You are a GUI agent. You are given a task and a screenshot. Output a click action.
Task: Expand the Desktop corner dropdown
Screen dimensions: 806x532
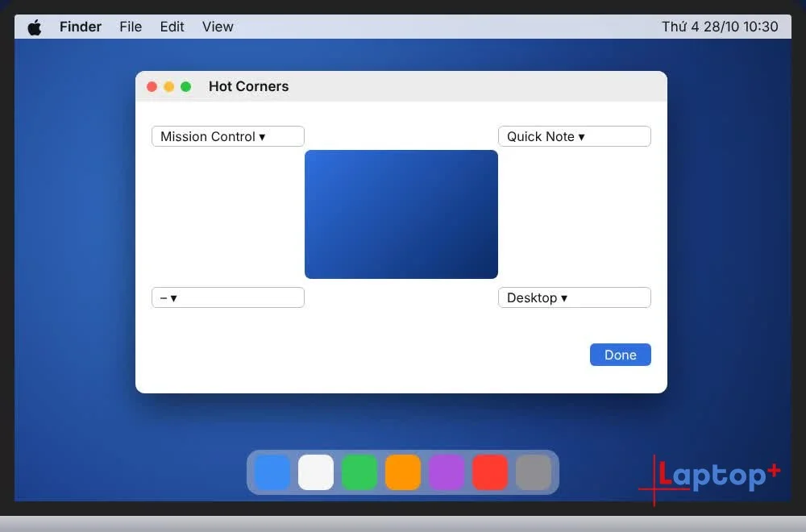point(574,297)
